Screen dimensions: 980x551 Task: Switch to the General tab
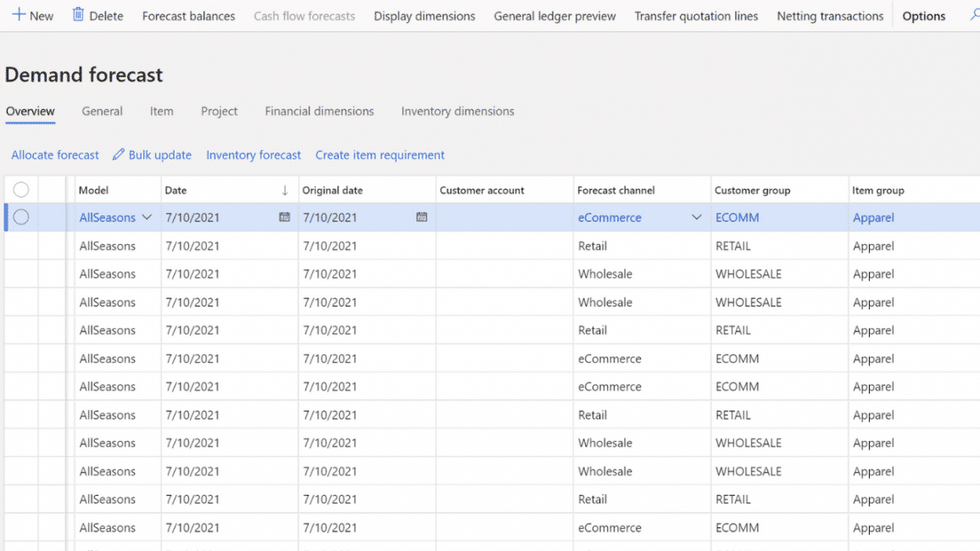point(102,111)
